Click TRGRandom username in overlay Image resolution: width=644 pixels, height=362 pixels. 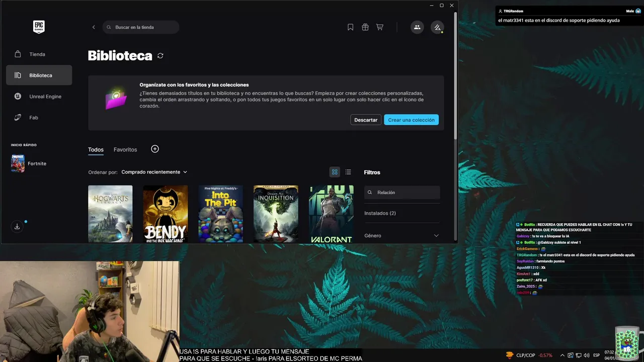[513, 11]
